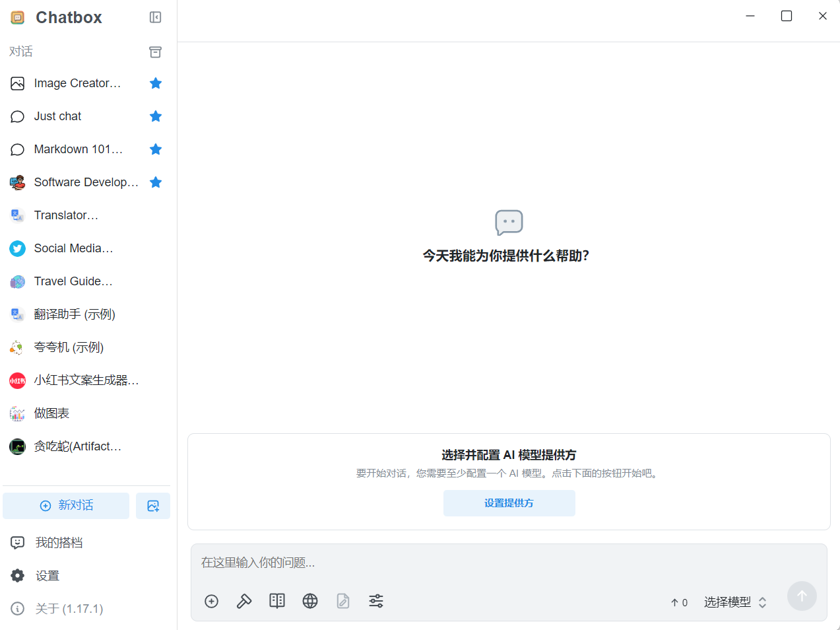
Task: Click the knowledge base book icon
Action: click(277, 601)
